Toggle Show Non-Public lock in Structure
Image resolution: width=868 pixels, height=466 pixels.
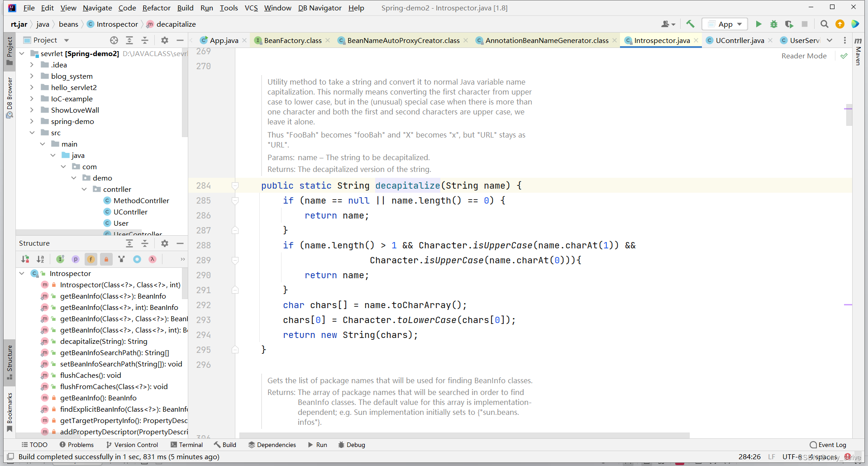click(106, 259)
